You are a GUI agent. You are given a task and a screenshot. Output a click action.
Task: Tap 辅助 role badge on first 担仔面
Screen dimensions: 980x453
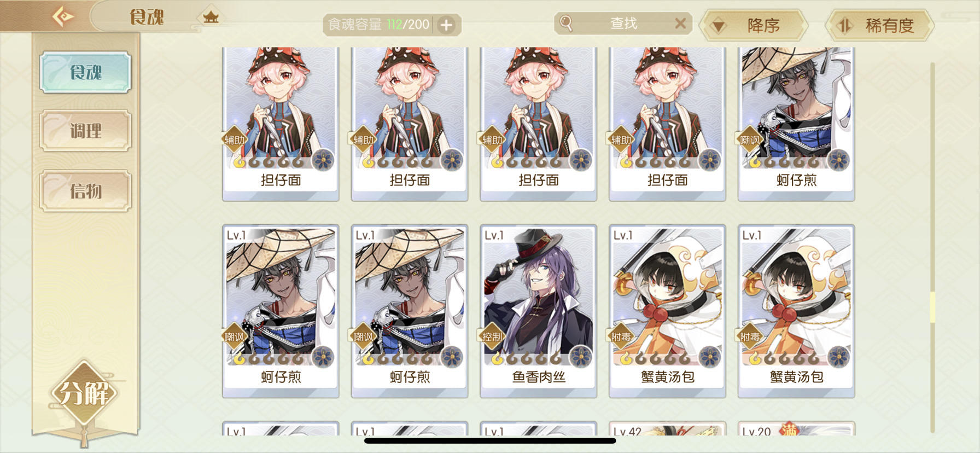click(234, 140)
